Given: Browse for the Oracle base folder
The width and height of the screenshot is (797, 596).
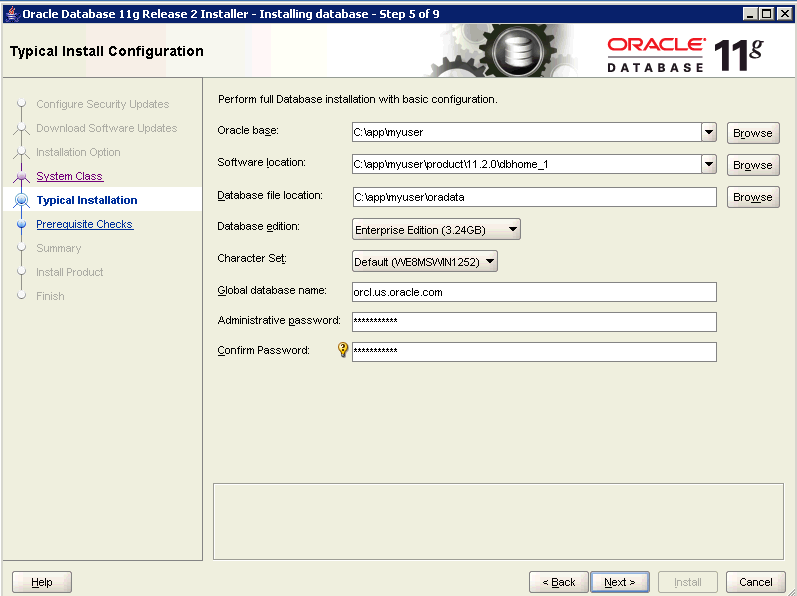Looking at the screenshot, I should click(x=752, y=133).
